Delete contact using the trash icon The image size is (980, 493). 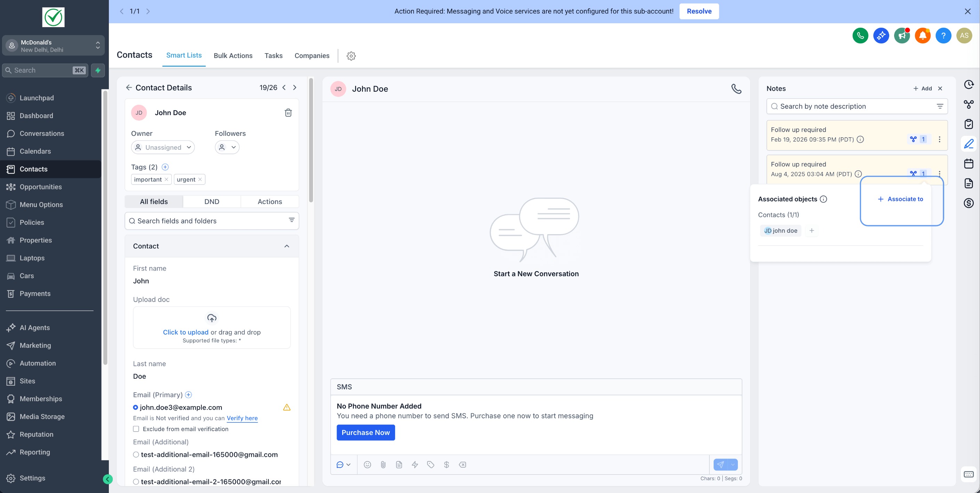(288, 113)
